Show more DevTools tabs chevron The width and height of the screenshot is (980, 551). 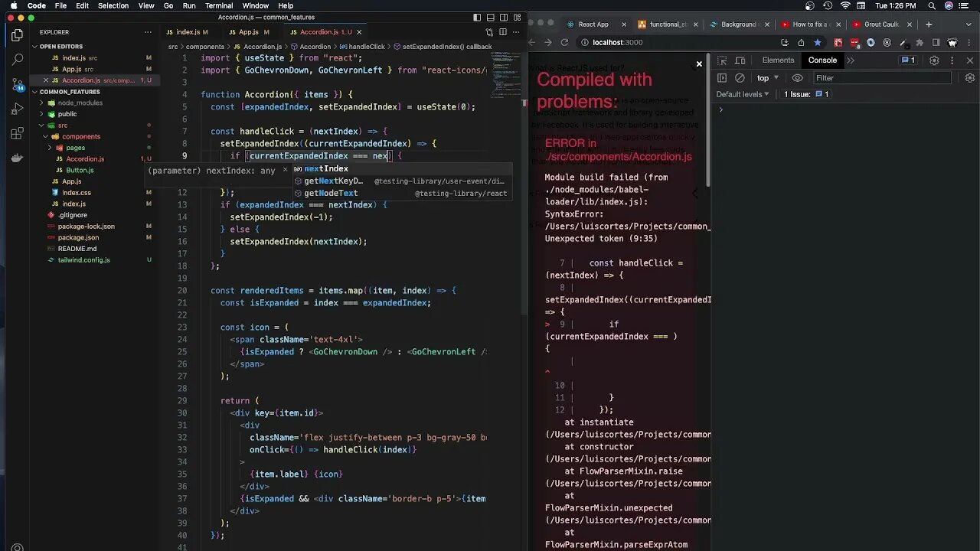tap(850, 60)
